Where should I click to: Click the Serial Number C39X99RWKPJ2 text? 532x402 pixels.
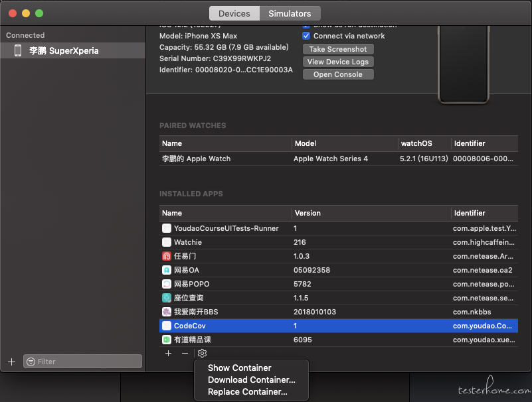pyautogui.click(x=215, y=58)
